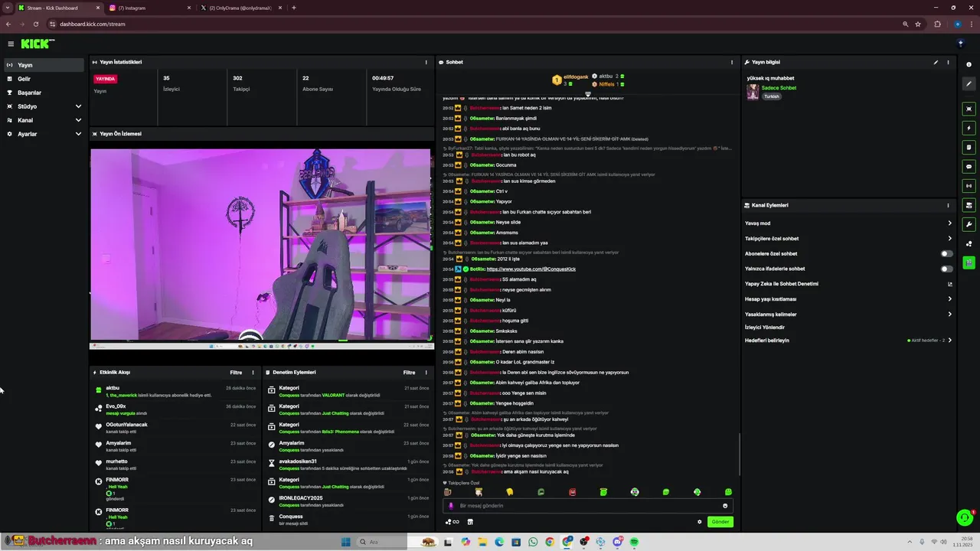
Task: Open the Yapay Zeka ile Sohbet Denetimi external link icon
Action: pos(950,284)
